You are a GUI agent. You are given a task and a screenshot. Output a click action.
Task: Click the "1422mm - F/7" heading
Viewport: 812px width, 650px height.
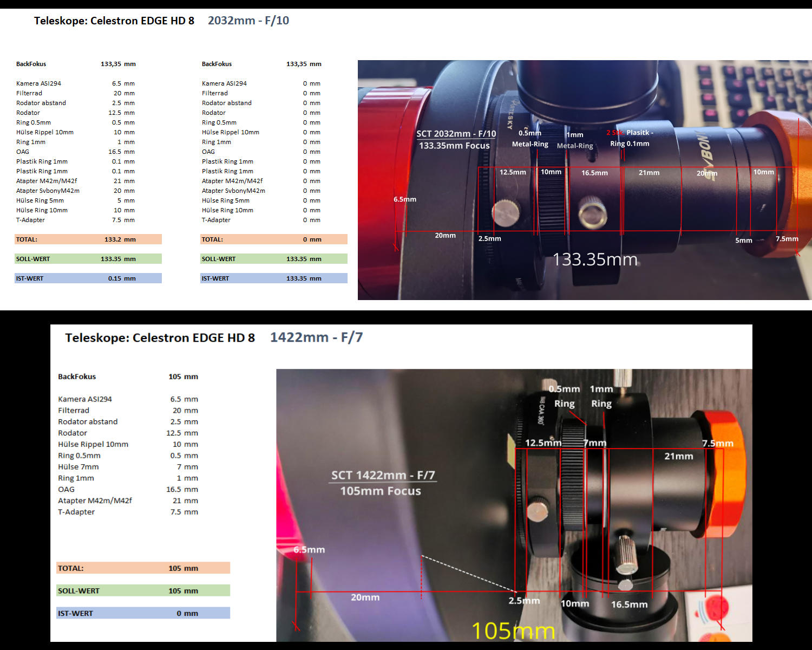tap(317, 337)
